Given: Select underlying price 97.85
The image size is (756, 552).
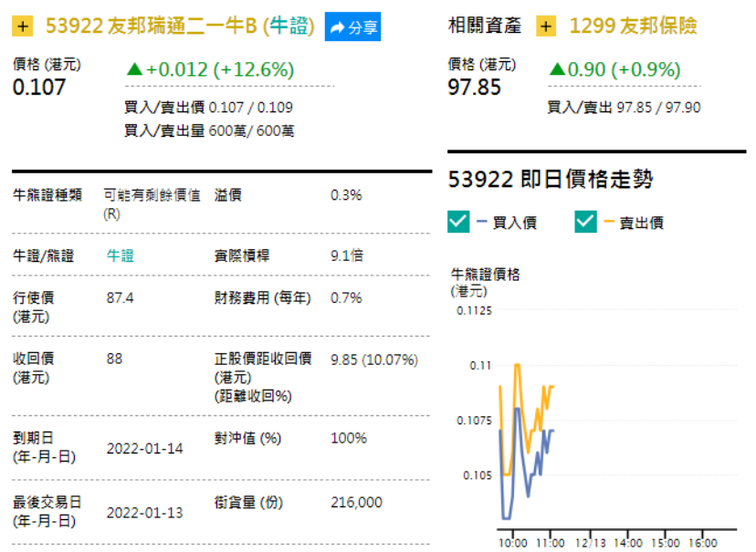Looking at the screenshot, I should click(x=475, y=88).
